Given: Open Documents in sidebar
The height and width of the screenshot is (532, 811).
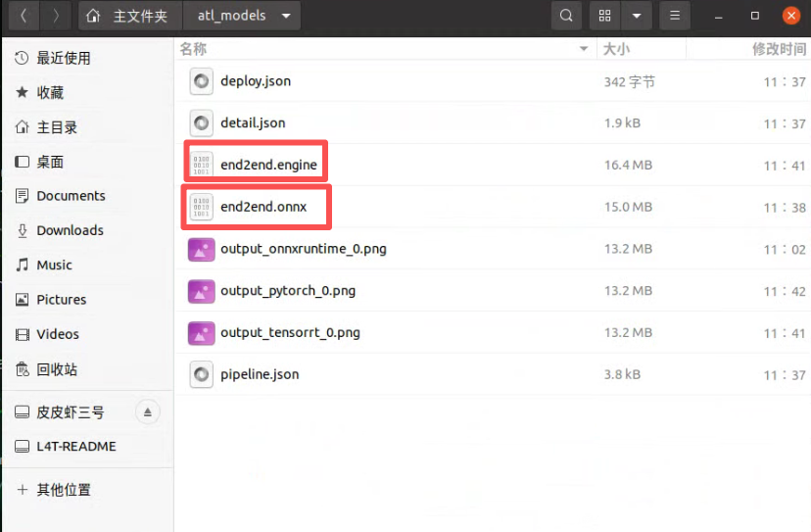Looking at the screenshot, I should point(88,196).
